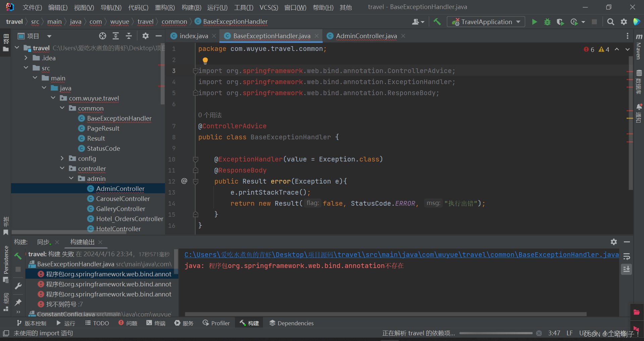Open the Bookmarks side tool window
The width and height of the screenshot is (644, 341).
coord(6,226)
